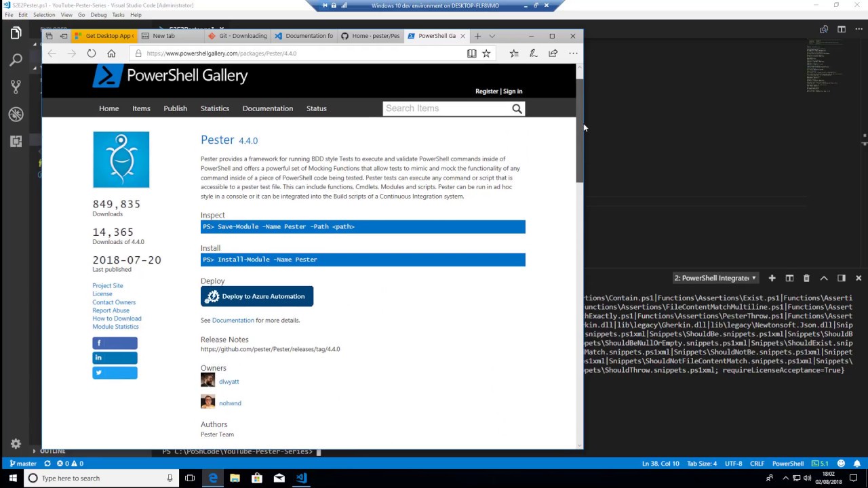Share this page from Edge toolbar
Screen dimensions: 868x488
(553, 54)
